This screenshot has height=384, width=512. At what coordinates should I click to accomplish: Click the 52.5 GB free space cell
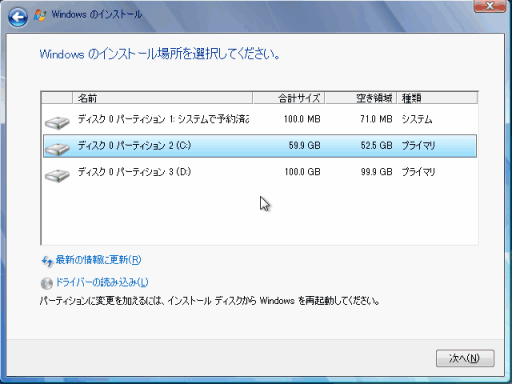(376, 145)
